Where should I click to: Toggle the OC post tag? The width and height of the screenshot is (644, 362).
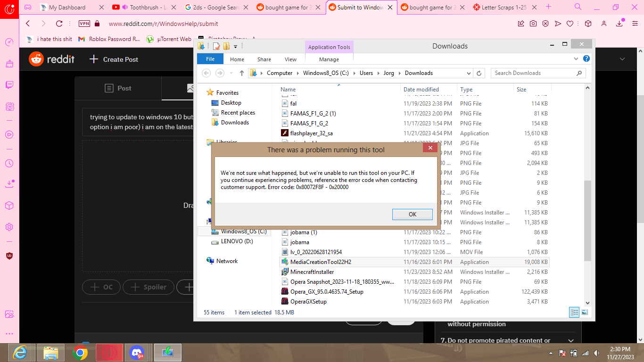tap(101, 287)
